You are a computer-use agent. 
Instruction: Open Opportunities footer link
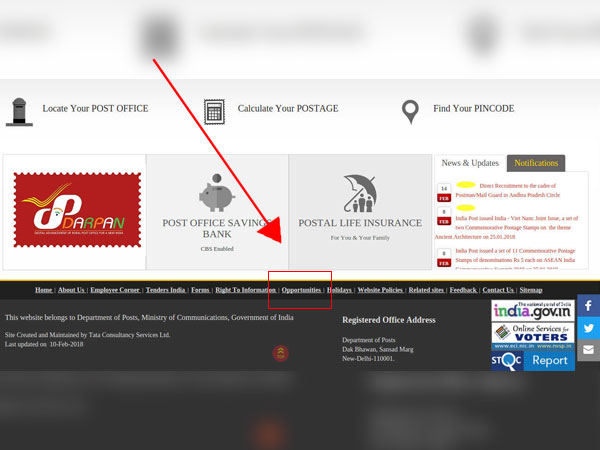coord(302,290)
